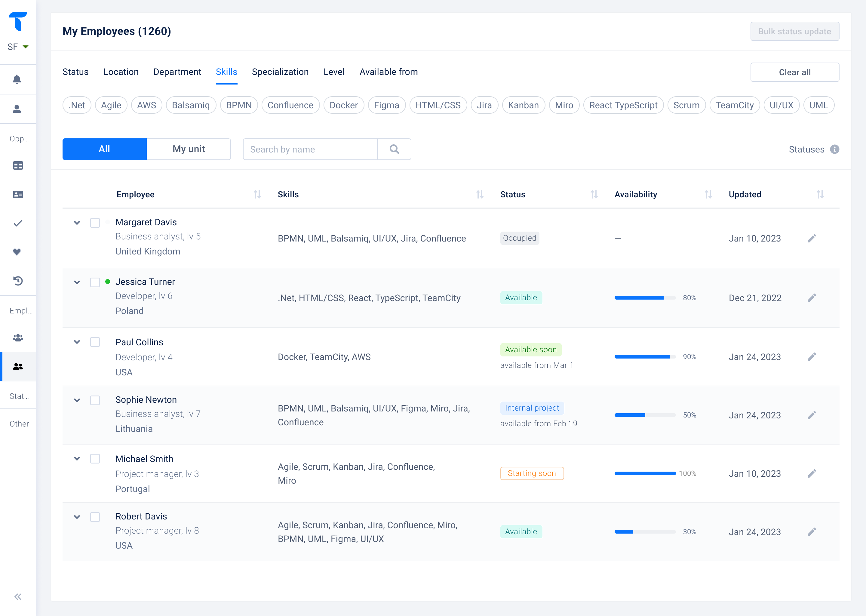Expand Sophie Newton row chevron
Viewport: 866px width, 616px height.
point(77,400)
